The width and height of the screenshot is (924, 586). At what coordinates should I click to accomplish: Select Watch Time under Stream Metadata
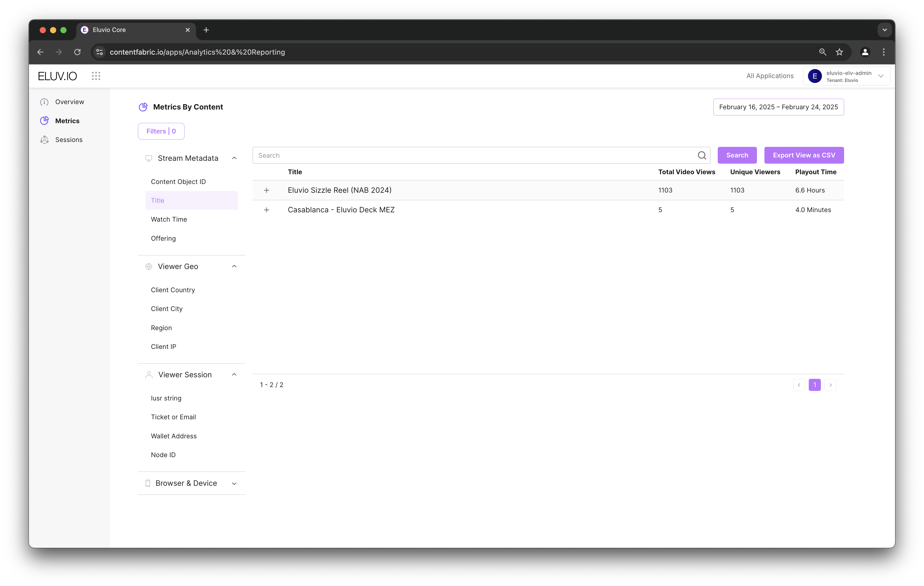click(169, 219)
